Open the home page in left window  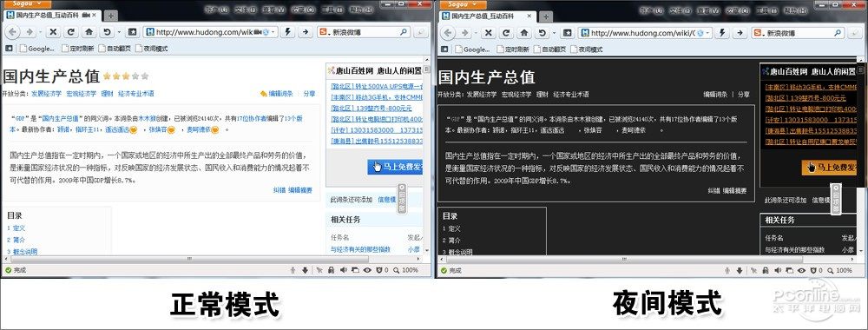tap(89, 32)
